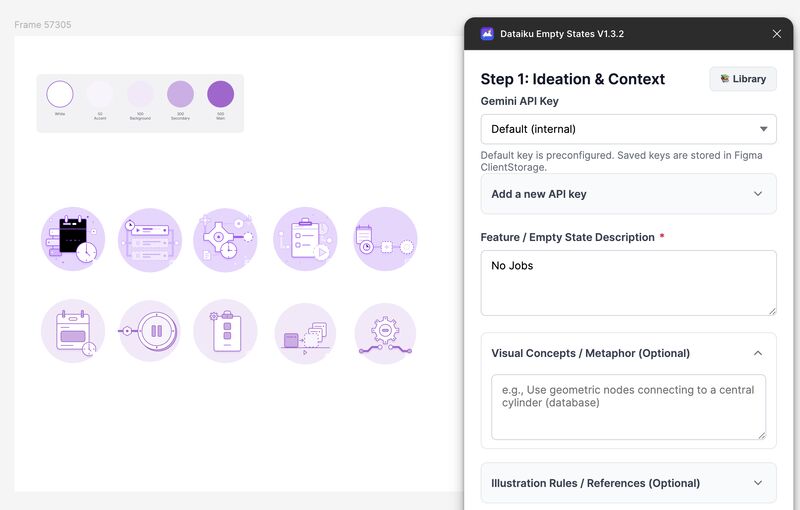This screenshot has width=800, height=510.
Task: Click the Feature / Empty State Description field
Action: click(628, 283)
